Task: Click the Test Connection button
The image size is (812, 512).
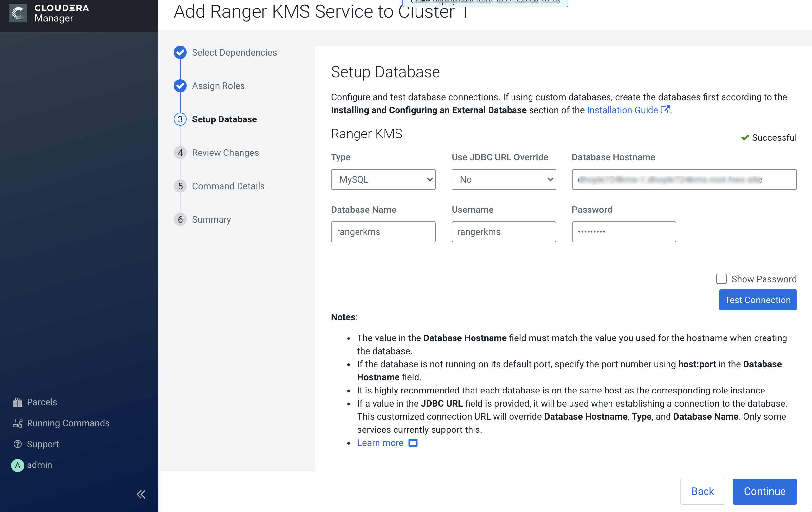Action: (x=757, y=300)
